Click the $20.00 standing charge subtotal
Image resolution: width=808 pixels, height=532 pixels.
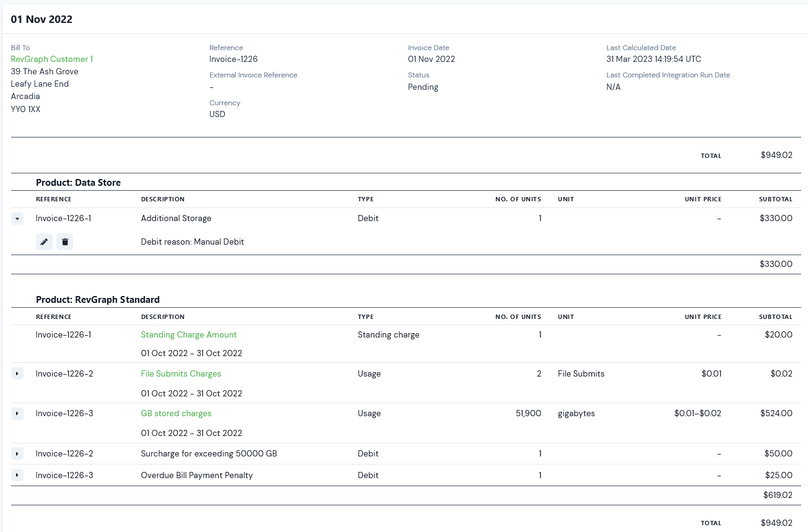coord(780,334)
